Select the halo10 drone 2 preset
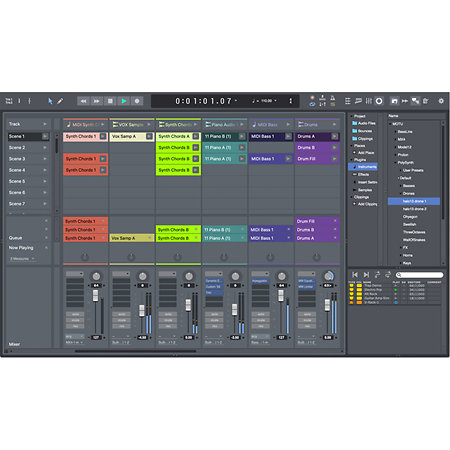Viewport: 450px width, 450px height. (x=414, y=209)
